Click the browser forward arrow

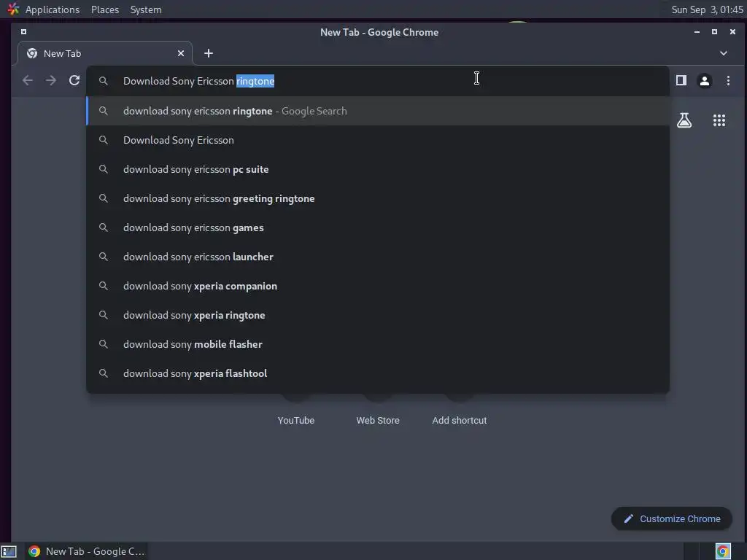[x=50, y=80]
